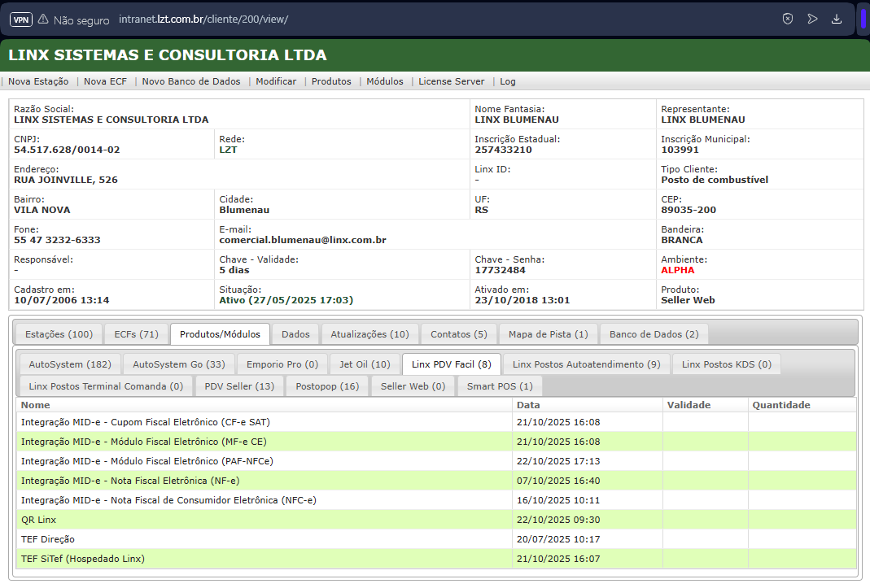Click the e-mail comercial.blumenau@linx.com.br
Screen dimensions: 870x588
(x=303, y=240)
